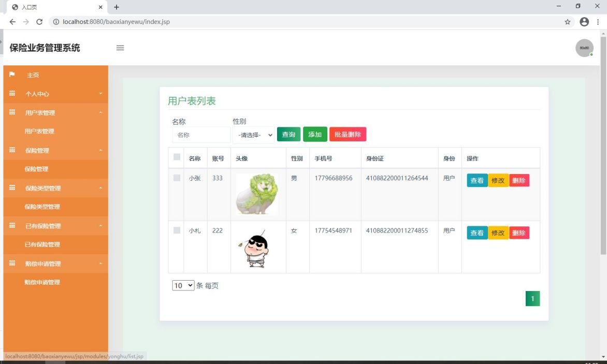Click 修改 for account 222 row
This screenshot has height=364, width=607.
[498, 233]
